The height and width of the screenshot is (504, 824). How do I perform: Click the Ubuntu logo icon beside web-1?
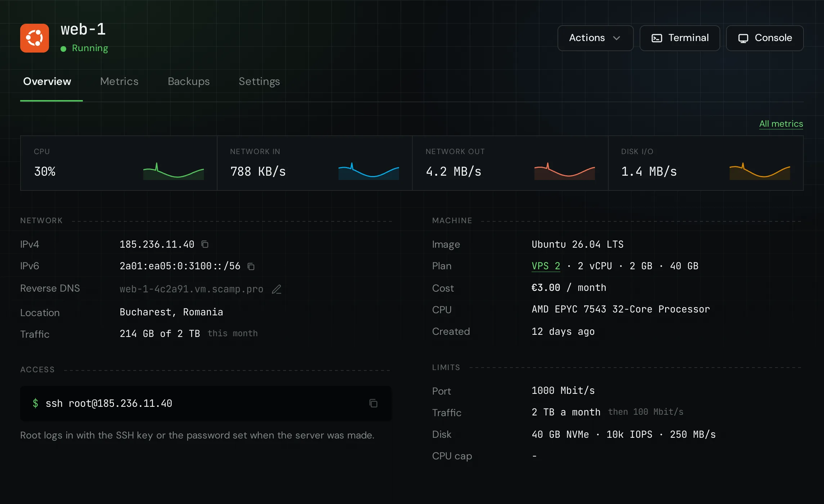coord(35,38)
